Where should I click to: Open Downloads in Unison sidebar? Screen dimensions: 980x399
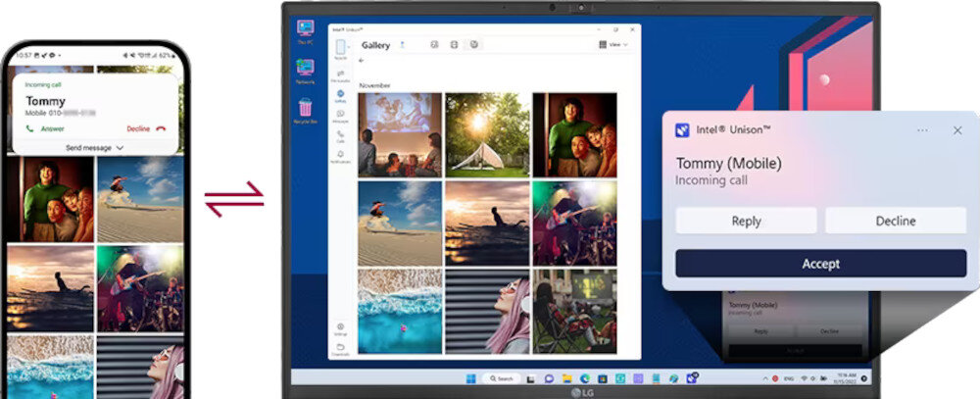341,350
